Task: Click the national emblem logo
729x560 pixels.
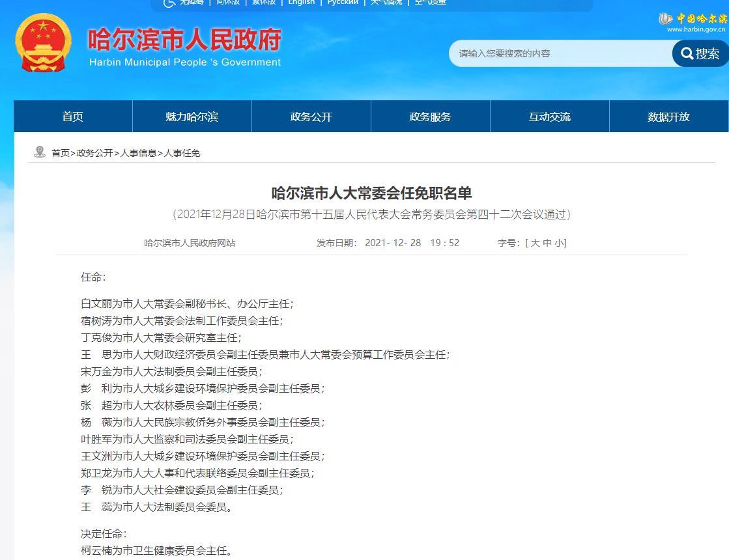Action: [x=43, y=42]
